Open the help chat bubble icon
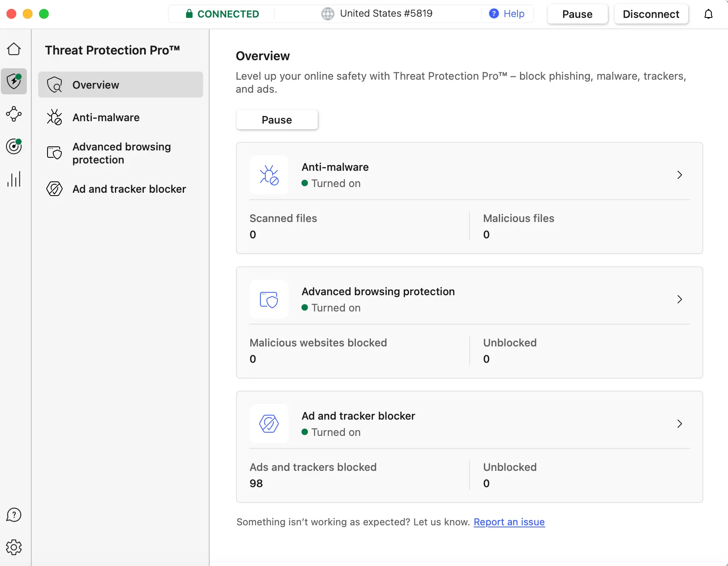Screen dimensions: 728x566 pos(14,515)
